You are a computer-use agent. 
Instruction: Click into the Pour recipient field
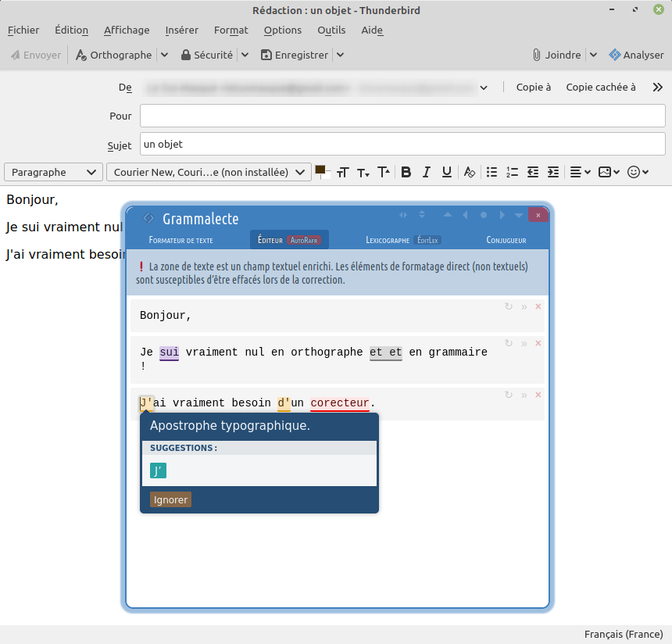402,116
